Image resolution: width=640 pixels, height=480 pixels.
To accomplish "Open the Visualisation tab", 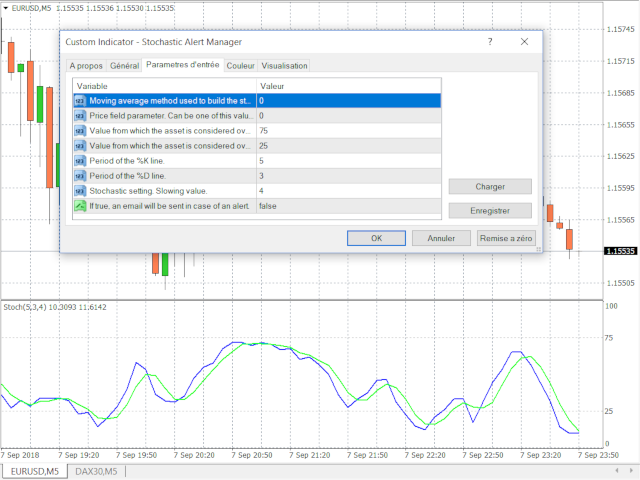I will 284,66.
